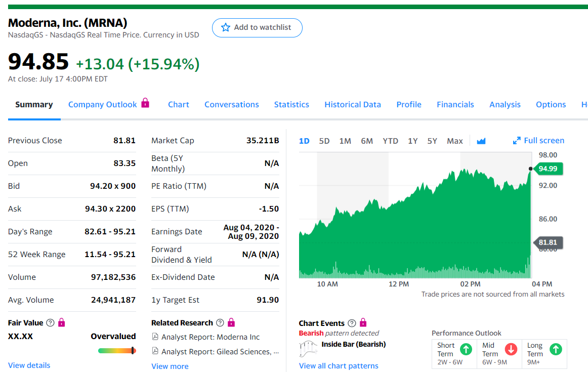The width and height of the screenshot is (588, 372).
Task: Open the Analysis tab
Action: [x=505, y=105]
